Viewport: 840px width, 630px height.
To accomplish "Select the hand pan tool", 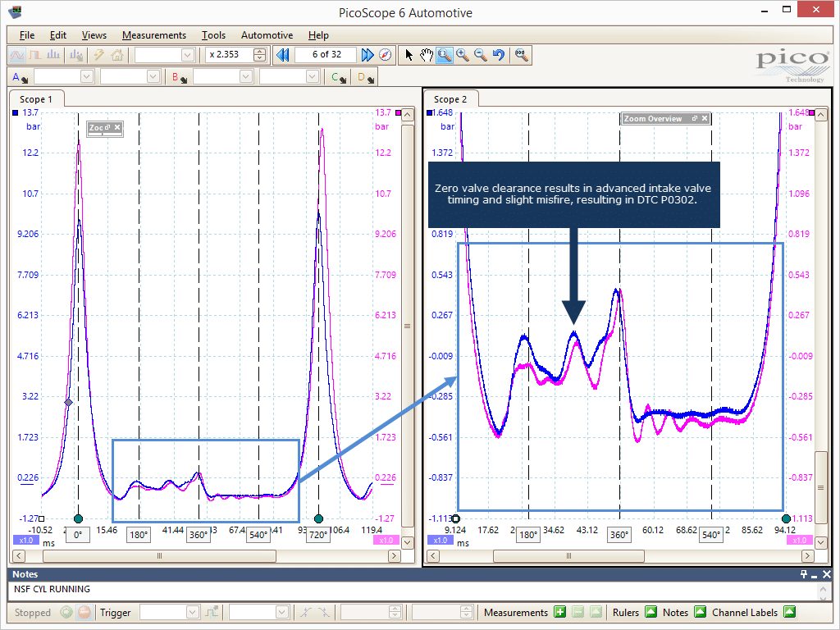I will (x=427, y=55).
